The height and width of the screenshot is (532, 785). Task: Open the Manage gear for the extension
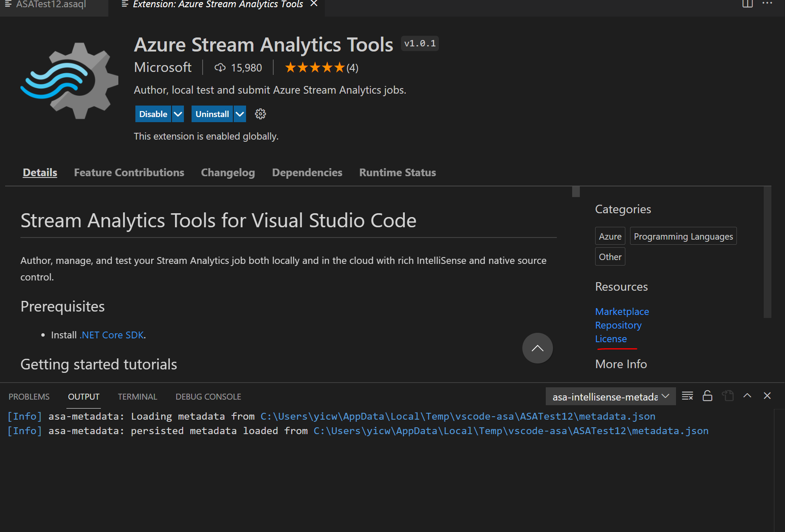click(x=260, y=114)
